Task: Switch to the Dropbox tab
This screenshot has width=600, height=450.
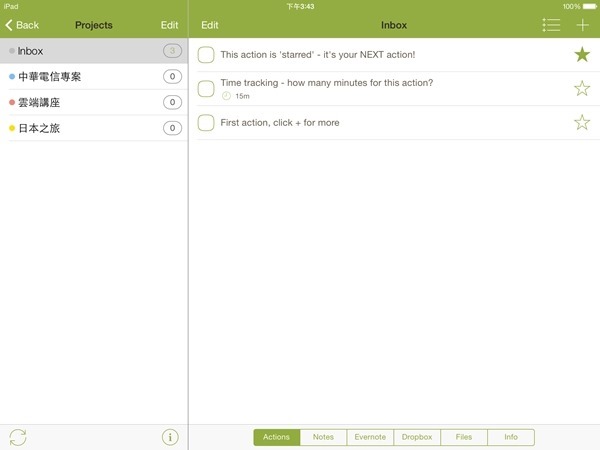Action: [417, 437]
